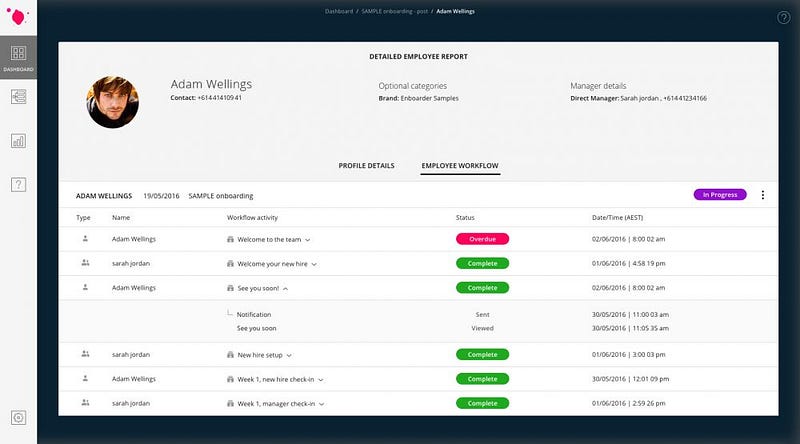Click Complete badge in Week 1, manager check-in row
This screenshot has width=800, height=444.
coord(482,403)
